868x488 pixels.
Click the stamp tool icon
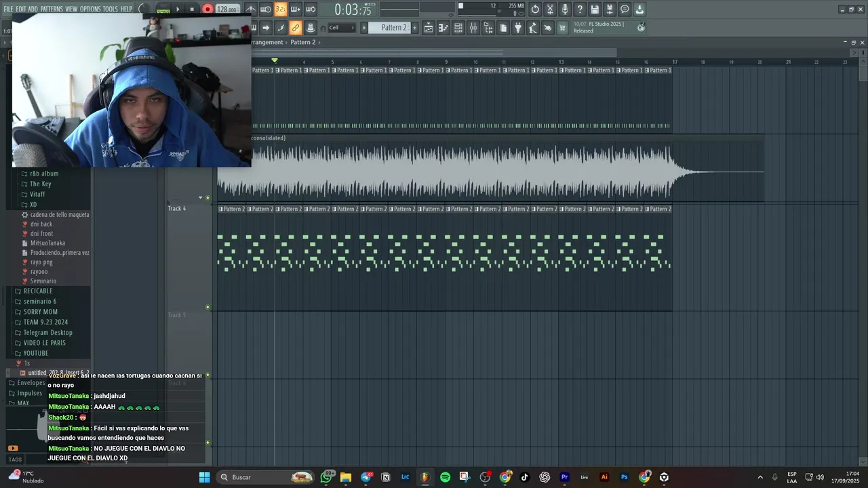pos(310,28)
